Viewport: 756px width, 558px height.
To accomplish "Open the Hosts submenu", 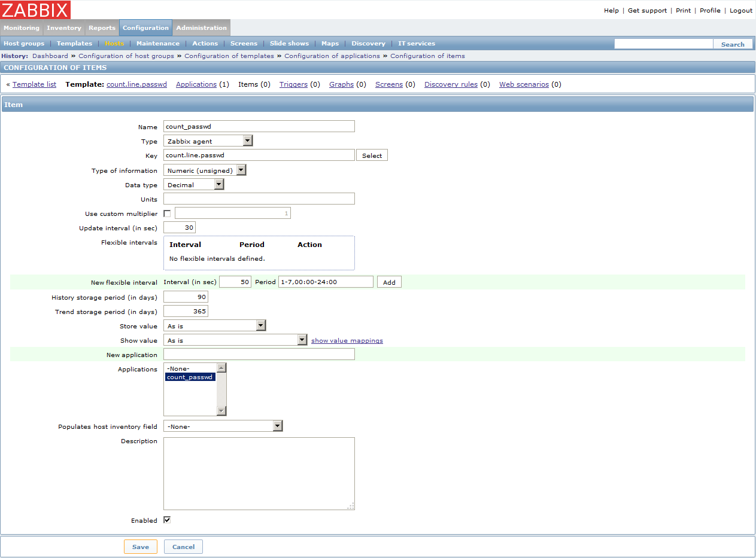I will tap(114, 43).
